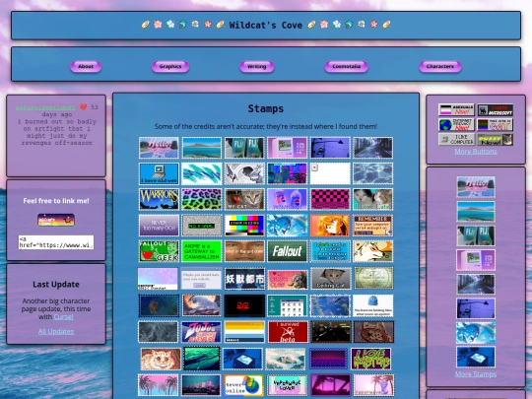Select the TV color bars stamp
The image size is (532, 399).
(x=244, y=226)
